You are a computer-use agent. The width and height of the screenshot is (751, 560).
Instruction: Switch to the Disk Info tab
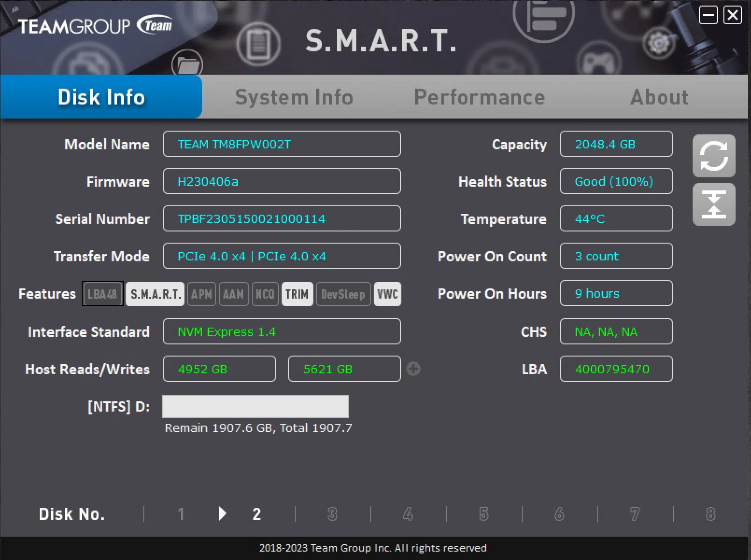click(x=101, y=97)
